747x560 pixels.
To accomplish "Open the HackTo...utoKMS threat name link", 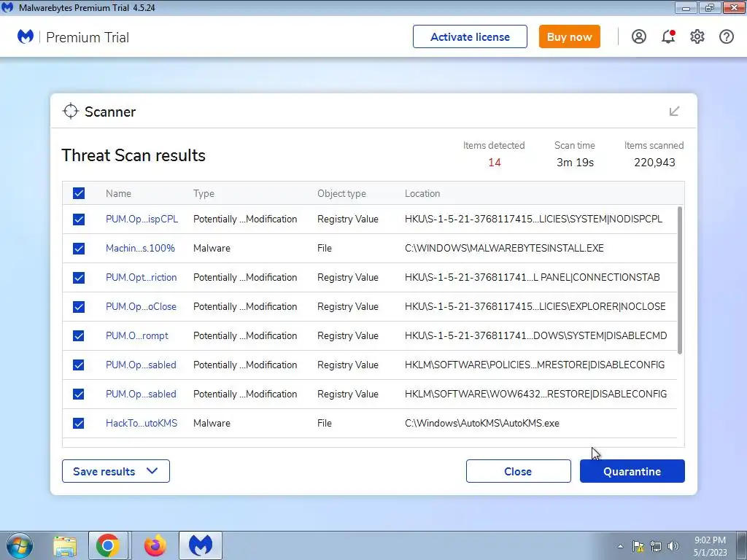I will [142, 423].
